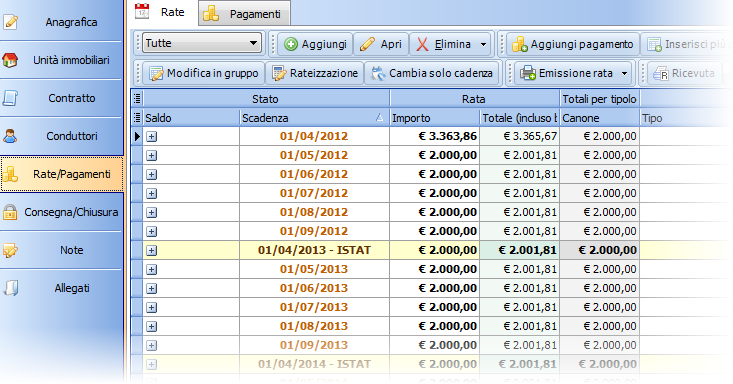Expand the 01/05/2012 row
Image resolution: width=733 pixels, height=384 pixels.
151,155
